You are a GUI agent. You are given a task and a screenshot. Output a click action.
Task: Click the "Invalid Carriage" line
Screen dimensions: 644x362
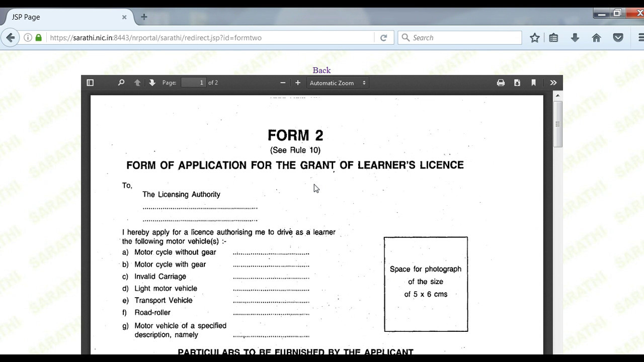[x=160, y=277]
